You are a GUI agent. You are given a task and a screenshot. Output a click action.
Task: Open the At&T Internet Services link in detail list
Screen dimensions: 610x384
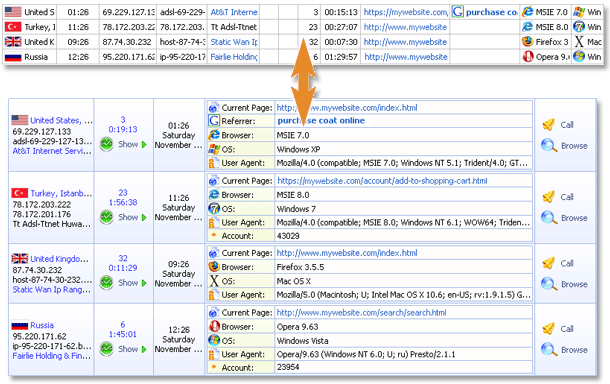[52, 151]
